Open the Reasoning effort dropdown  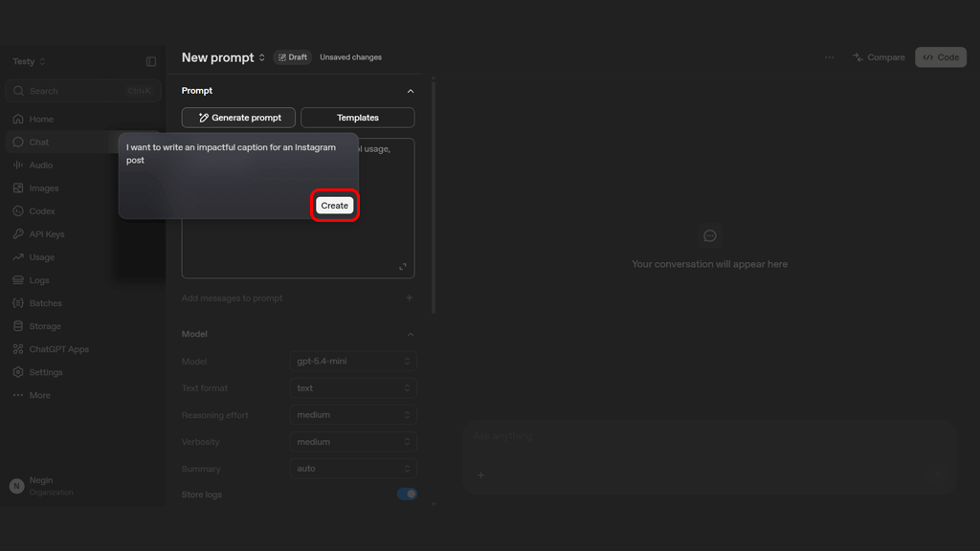pyautogui.click(x=353, y=415)
